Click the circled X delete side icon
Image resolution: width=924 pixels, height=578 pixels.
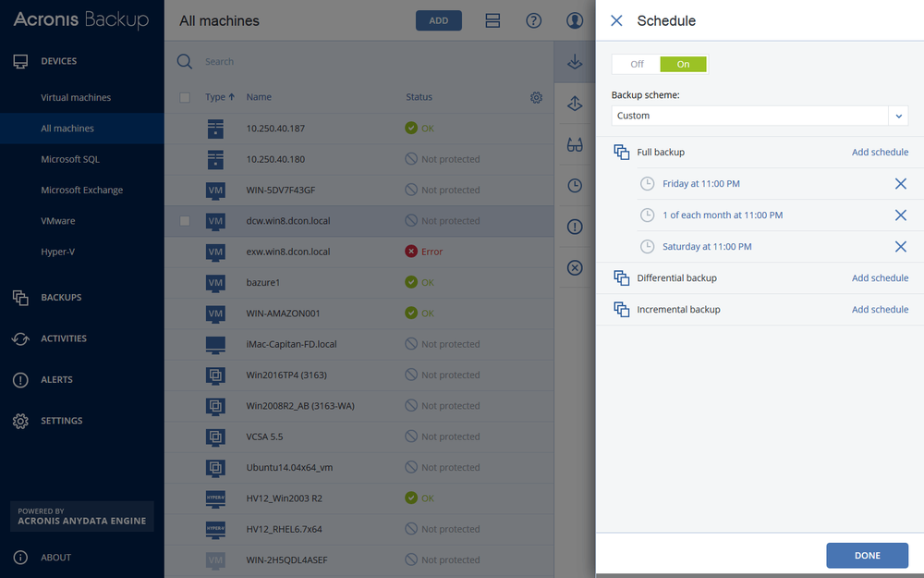pyautogui.click(x=575, y=268)
